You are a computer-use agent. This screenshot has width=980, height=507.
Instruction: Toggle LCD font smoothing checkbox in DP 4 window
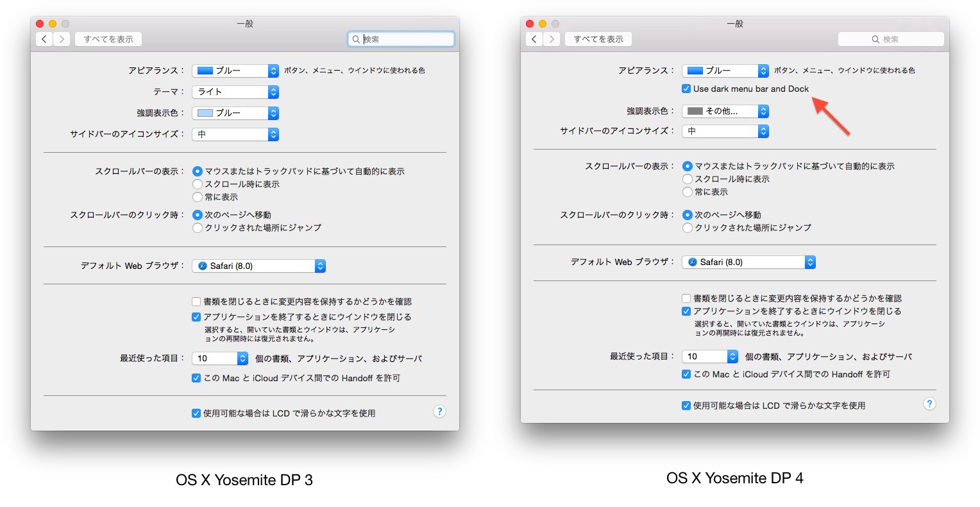coord(686,406)
